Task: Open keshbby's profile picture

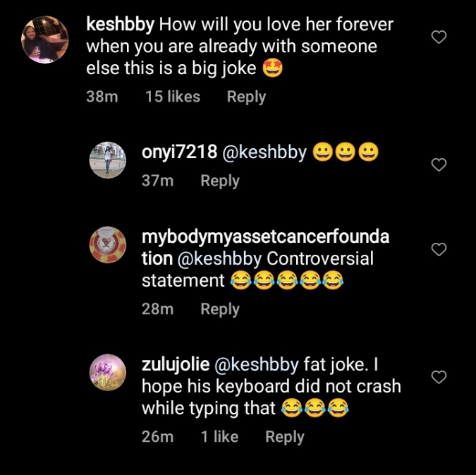Action: [46, 39]
